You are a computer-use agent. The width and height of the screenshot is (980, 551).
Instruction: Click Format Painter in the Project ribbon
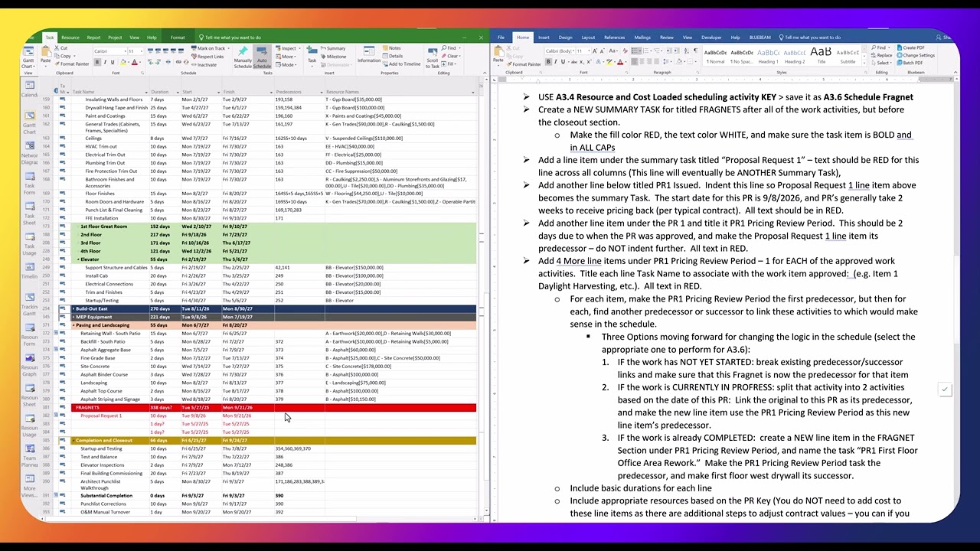(72, 64)
